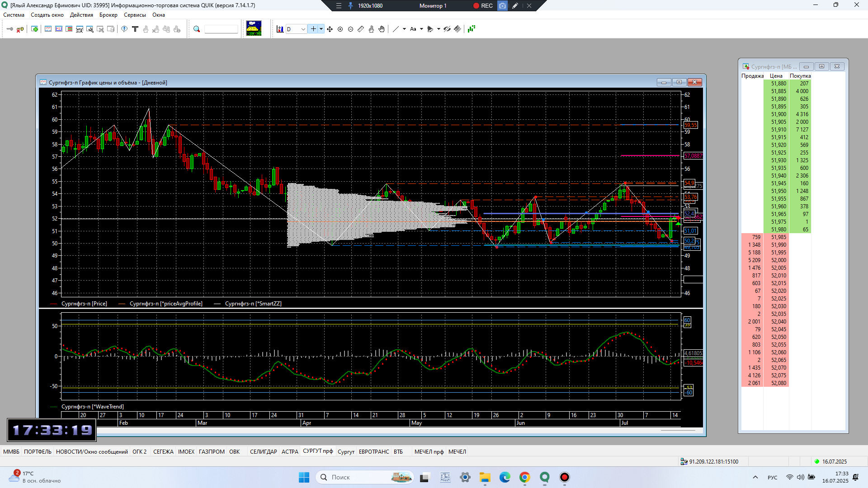The image size is (868, 488).
Task: Select the hand pan tool
Action: coord(382,29)
